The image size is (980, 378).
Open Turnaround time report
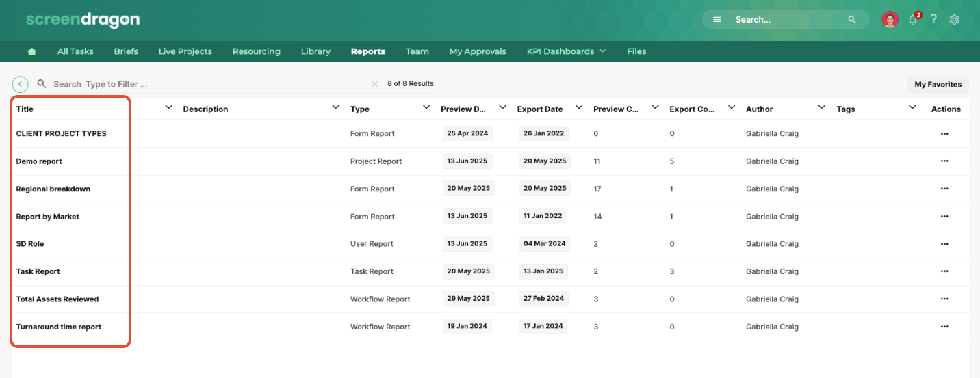click(x=59, y=327)
